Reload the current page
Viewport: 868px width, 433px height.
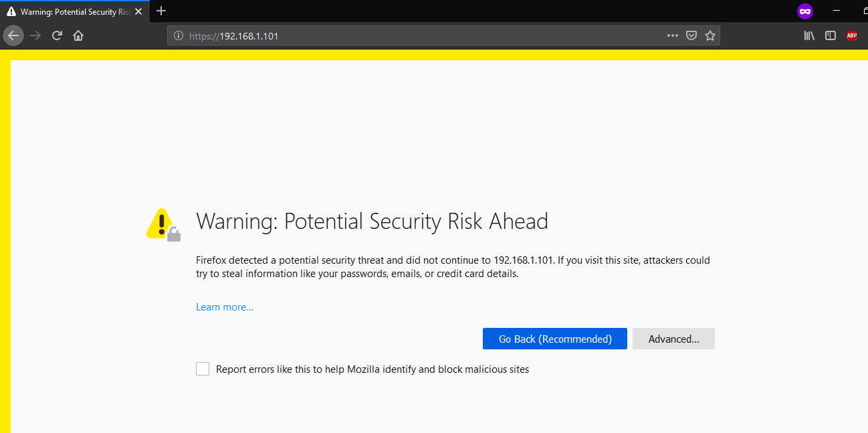58,35
